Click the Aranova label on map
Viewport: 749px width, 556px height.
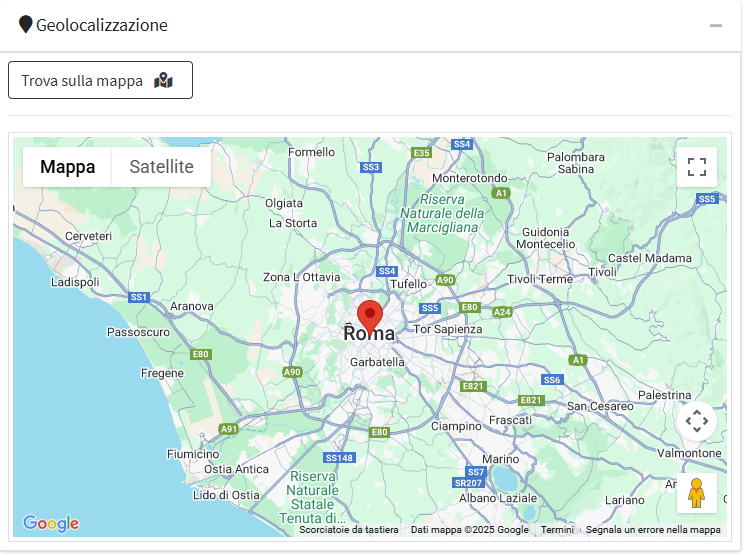coord(192,306)
